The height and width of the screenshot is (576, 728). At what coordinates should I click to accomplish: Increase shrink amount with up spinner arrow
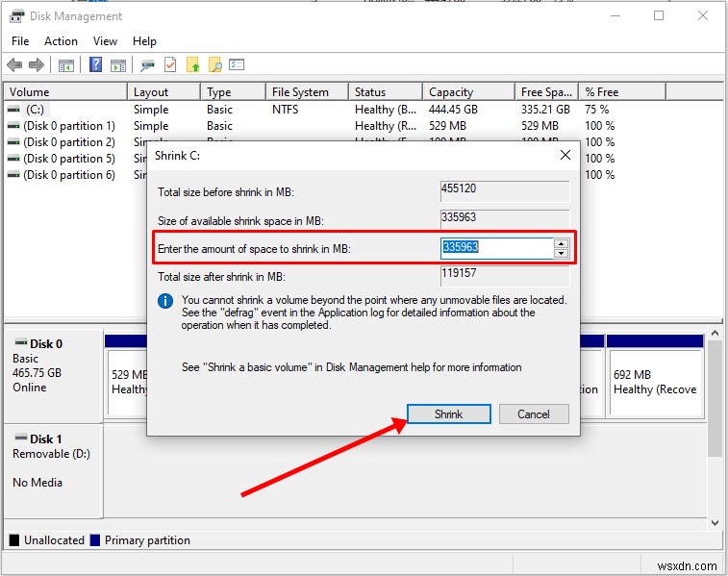pos(562,244)
